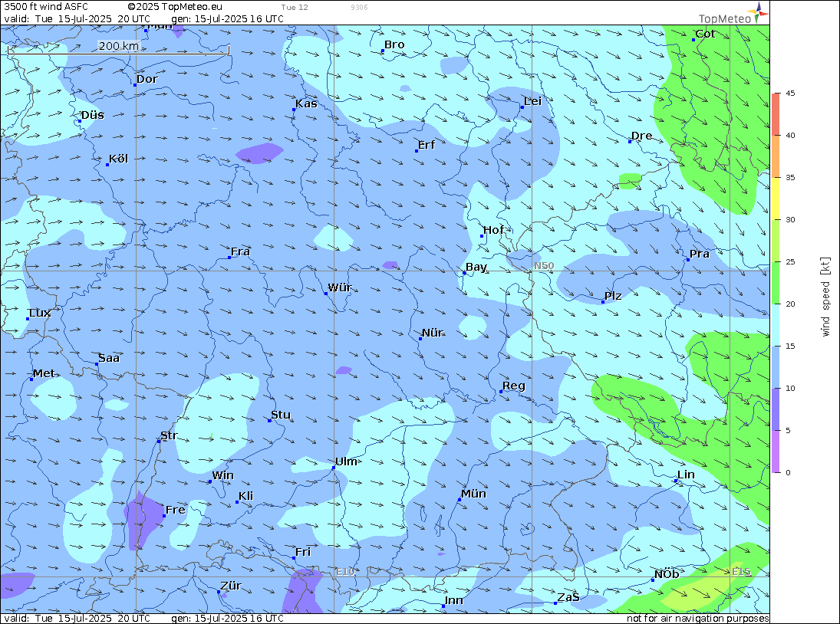Click the 'Bro' city label
840x624 pixels.
pyautogui.click(x=394, y=44)
